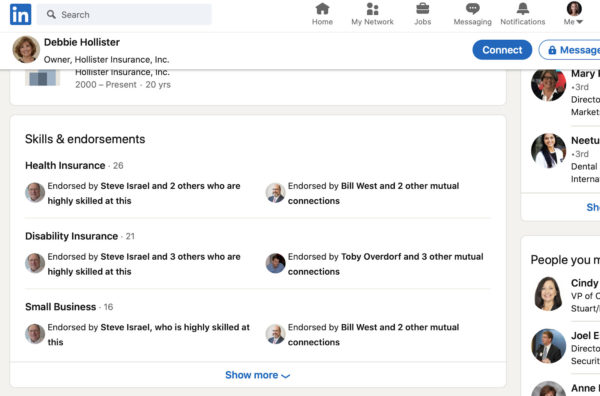Click Neetu's profile photo in sidebar
This screenshot has width=600, height=396.
(x=548, y=150)
